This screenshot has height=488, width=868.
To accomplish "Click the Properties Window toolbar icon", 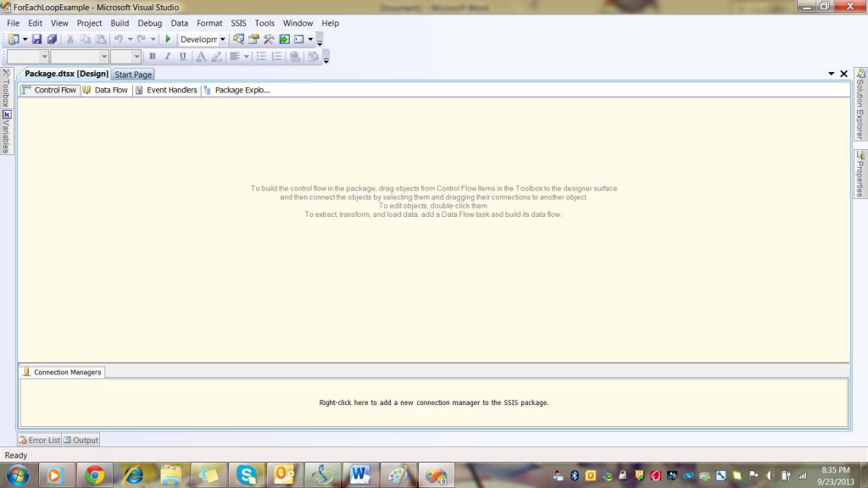I will 253,39.
